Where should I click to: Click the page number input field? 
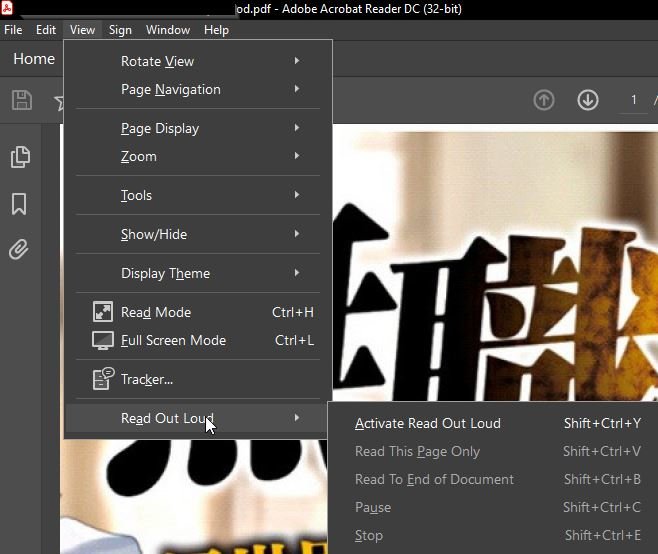pos(633,100)
